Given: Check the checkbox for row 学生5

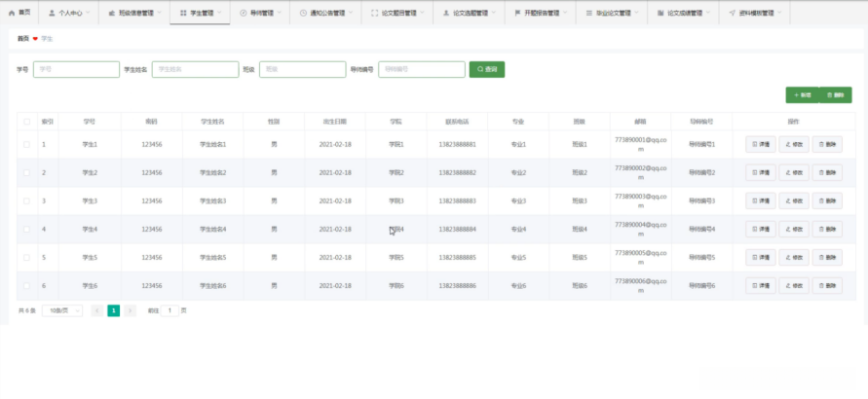Looking at the screenshot, I should 26,258.
